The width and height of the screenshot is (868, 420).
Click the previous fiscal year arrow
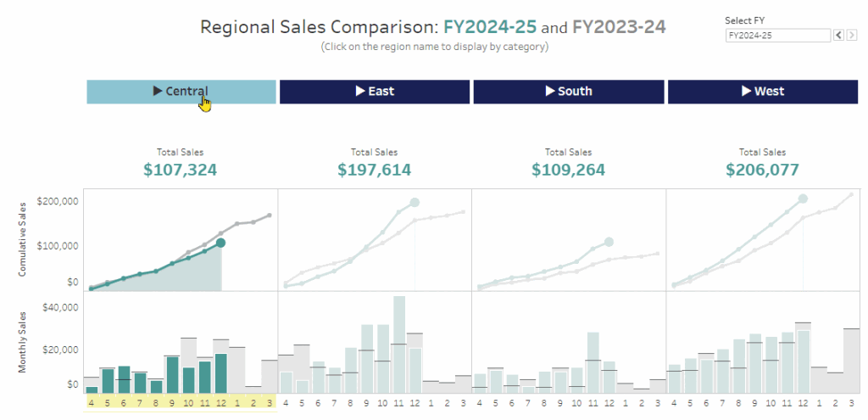coord(838,36)
